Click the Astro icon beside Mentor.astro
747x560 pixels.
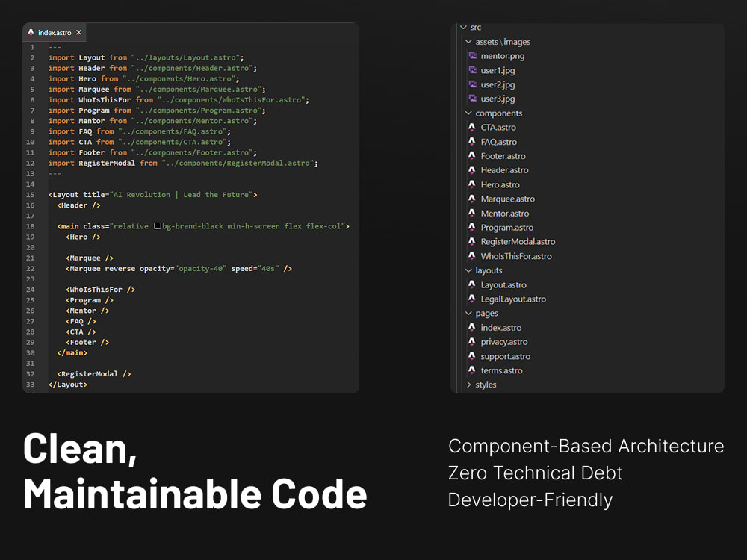[471, 213]
